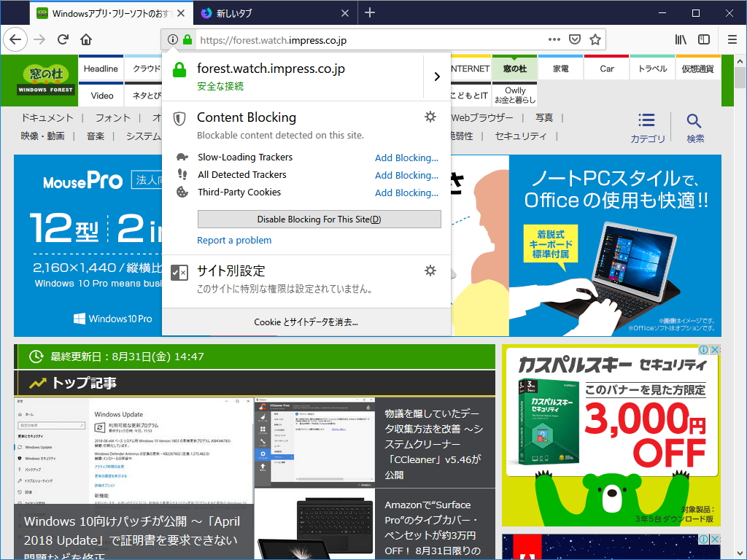Image resolution: width=747 pixels, height=560 pixels.
Task: Open the Library icon in the toolbar
Action: coord(680,39)
